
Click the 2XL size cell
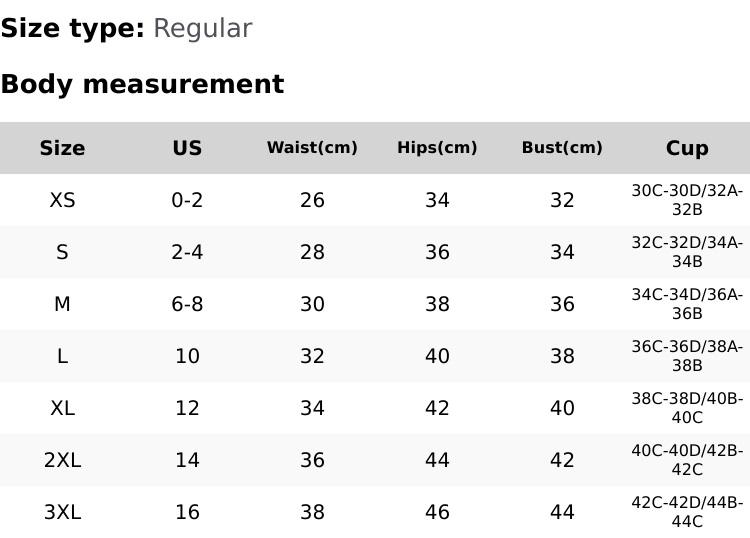point(62,460)
